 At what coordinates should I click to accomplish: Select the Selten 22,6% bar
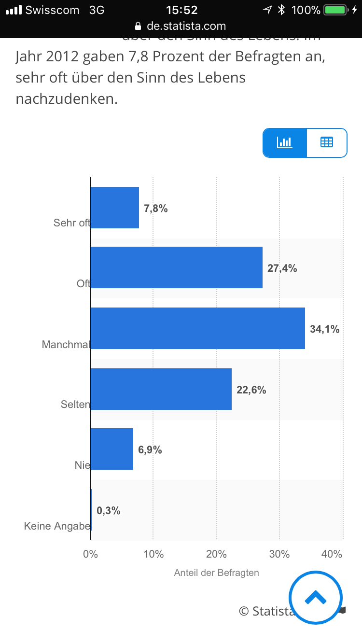tap(161, 389)
